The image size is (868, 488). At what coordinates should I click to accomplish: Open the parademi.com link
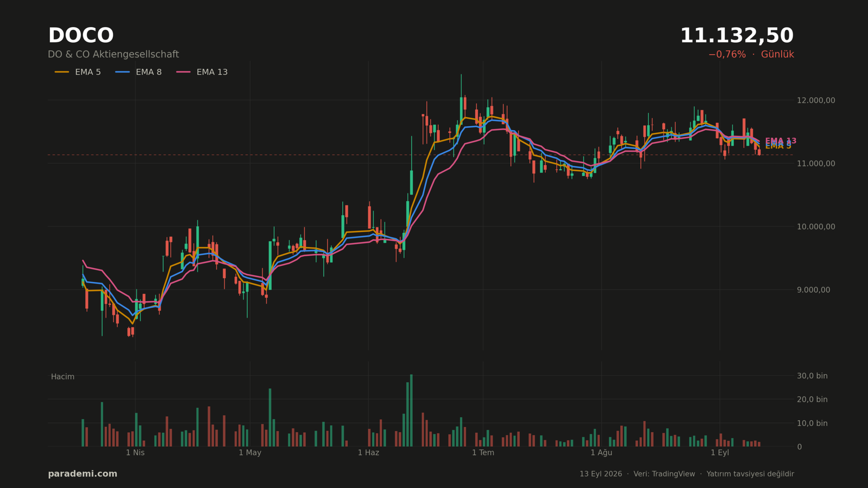pyautogui.click(x=82, y=474)
